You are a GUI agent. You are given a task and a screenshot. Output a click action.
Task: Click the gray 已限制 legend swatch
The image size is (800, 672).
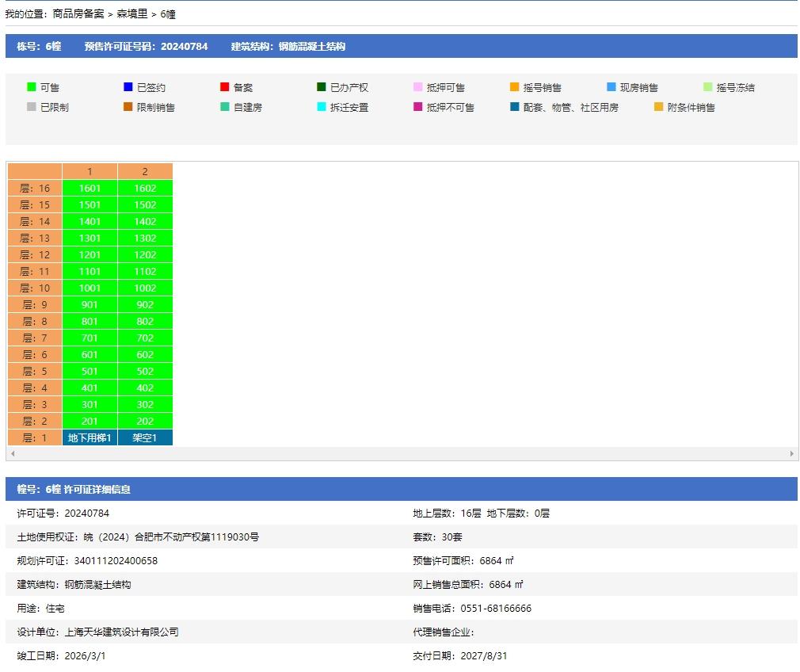point(32,107)
